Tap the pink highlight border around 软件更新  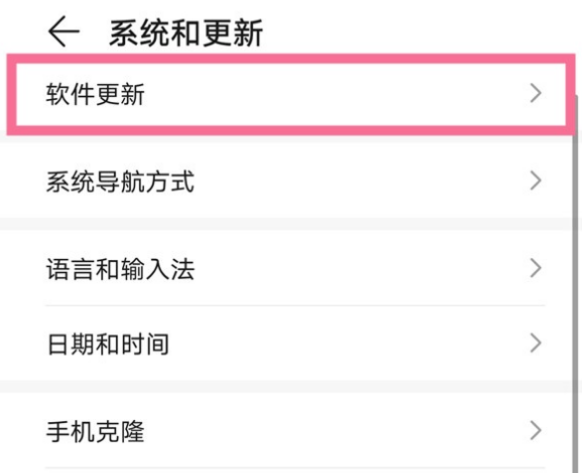[x=291, y=59]
